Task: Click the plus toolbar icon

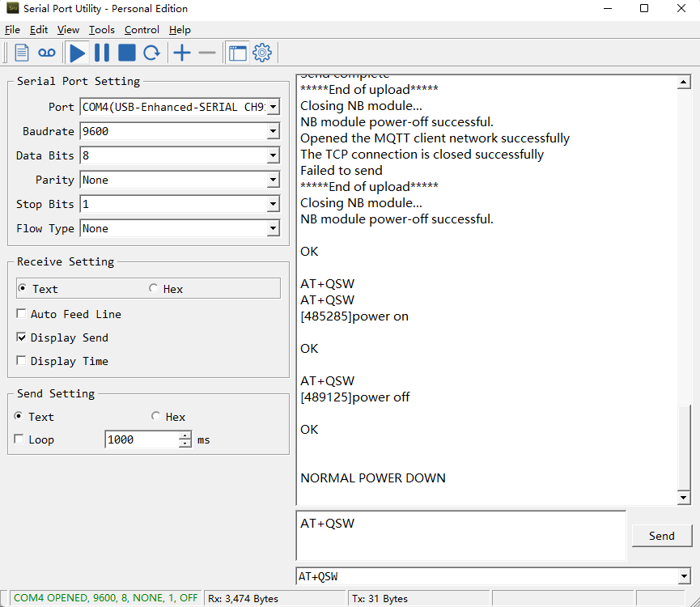Action: tap(182, 53)
